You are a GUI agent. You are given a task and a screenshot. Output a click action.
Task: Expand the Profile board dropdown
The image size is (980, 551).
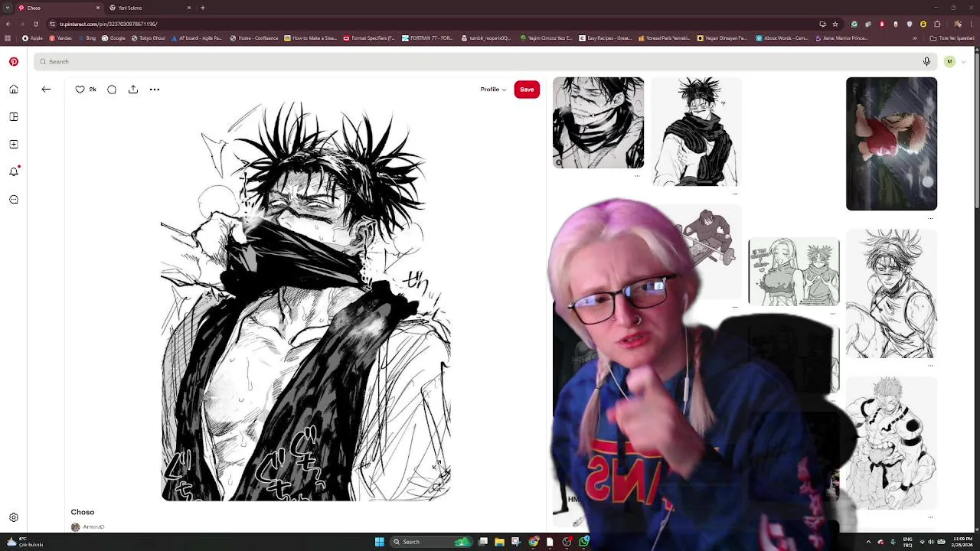(493, 90)
